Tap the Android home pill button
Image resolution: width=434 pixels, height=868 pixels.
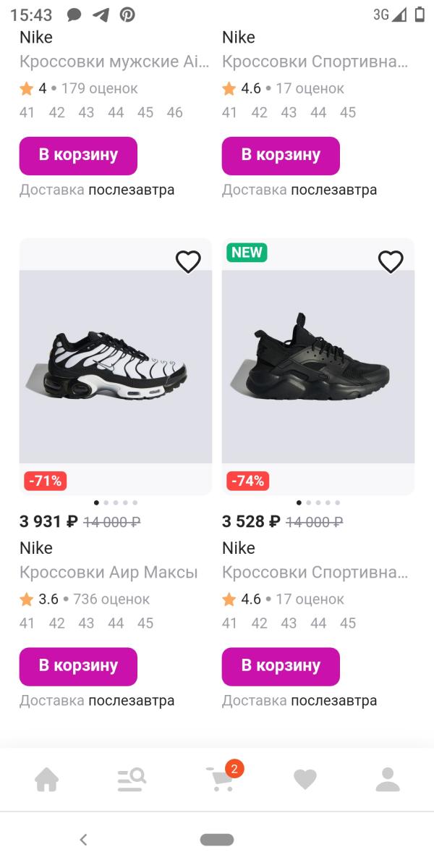217,840
